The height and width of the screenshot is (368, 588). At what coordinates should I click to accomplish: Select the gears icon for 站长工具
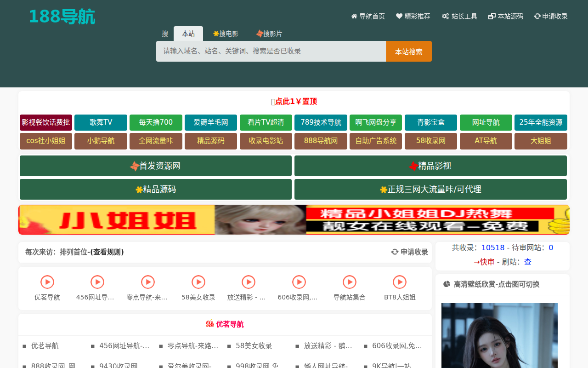pyautogui.click(x=444, y=16)
